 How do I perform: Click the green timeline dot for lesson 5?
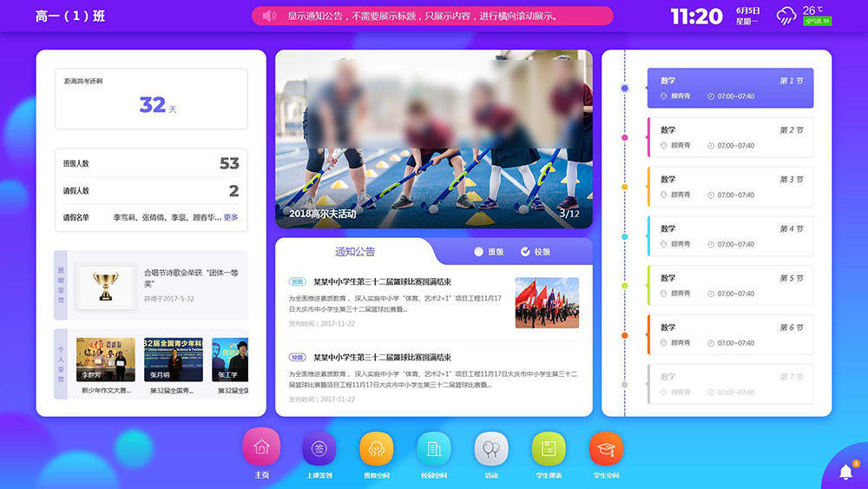[625, 286]
